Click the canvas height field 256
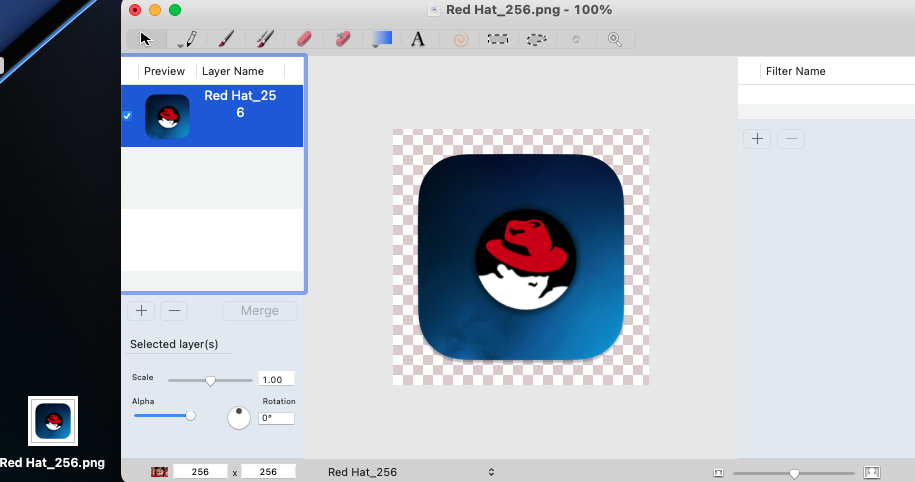915x482 pixels. pyautogui.click(x=268, y=471)
